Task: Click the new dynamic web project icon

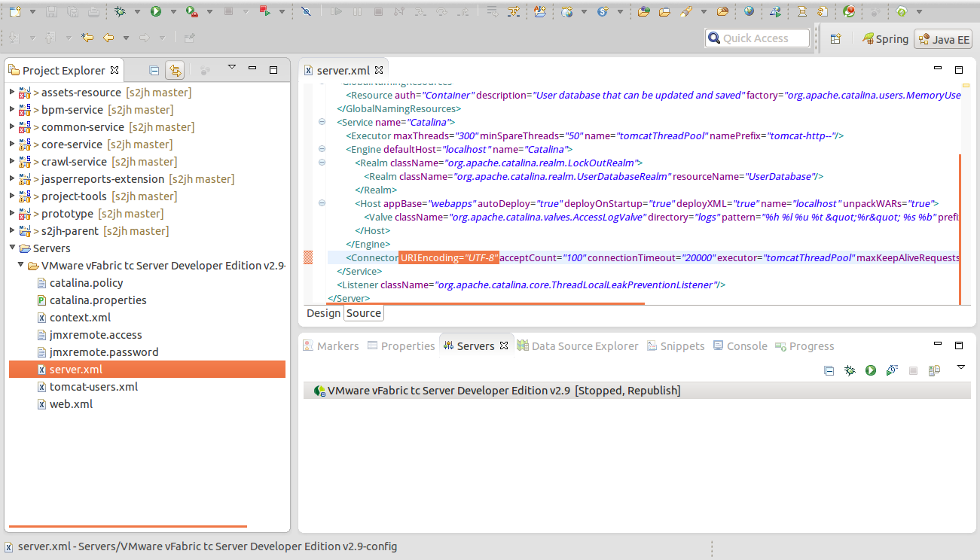Action: pyautogui.click(x=567, y=11)
